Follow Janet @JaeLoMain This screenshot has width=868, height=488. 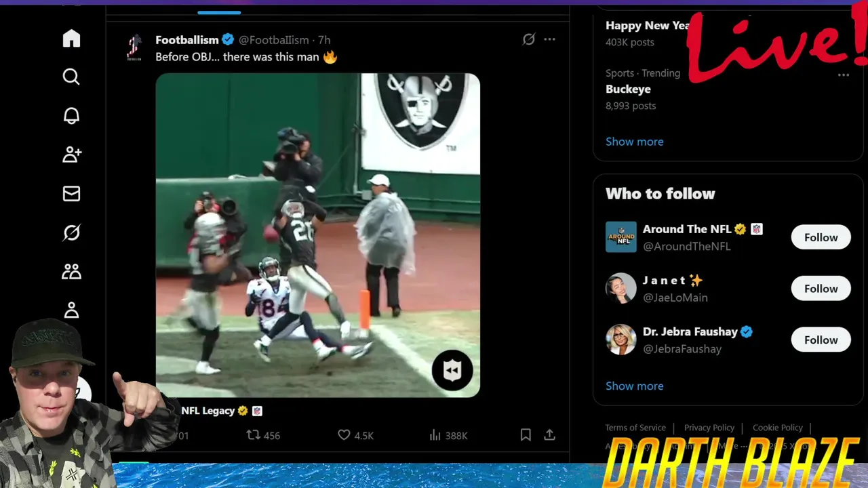coord(821,289)
